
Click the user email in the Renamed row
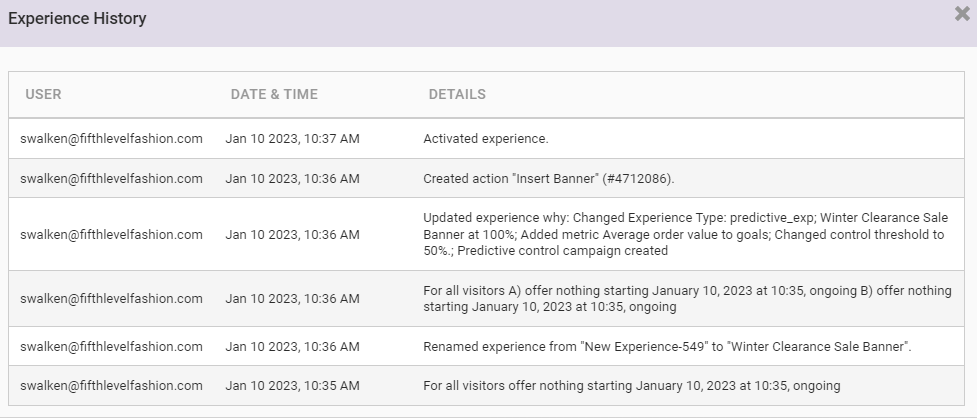point(111,346)
